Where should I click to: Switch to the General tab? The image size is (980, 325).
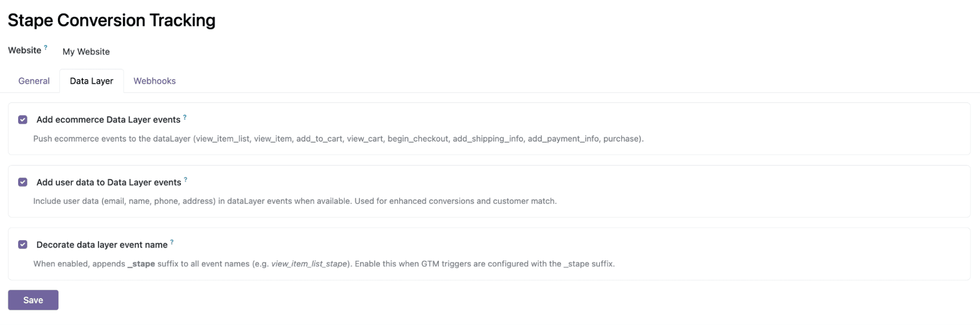pos(33,80)
